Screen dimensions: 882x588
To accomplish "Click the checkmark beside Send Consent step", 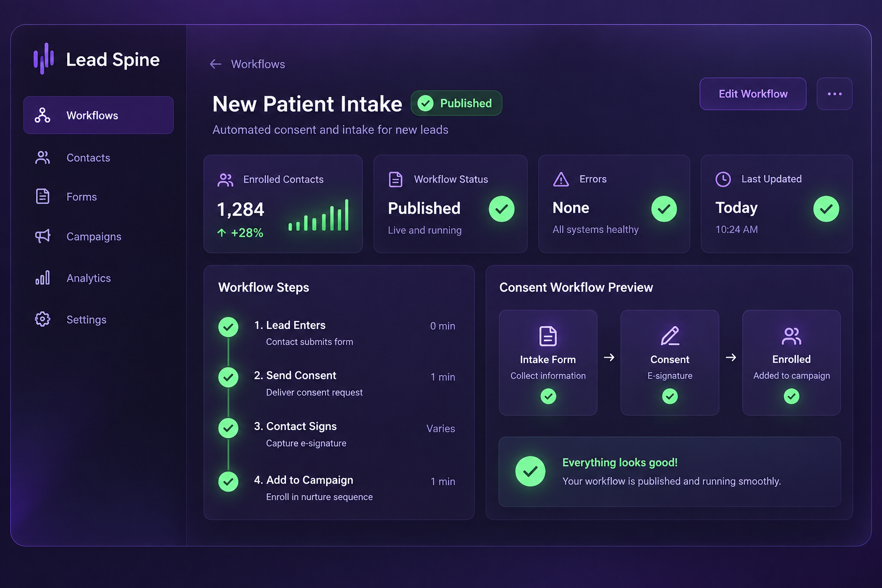I will (x=229, y=377).
